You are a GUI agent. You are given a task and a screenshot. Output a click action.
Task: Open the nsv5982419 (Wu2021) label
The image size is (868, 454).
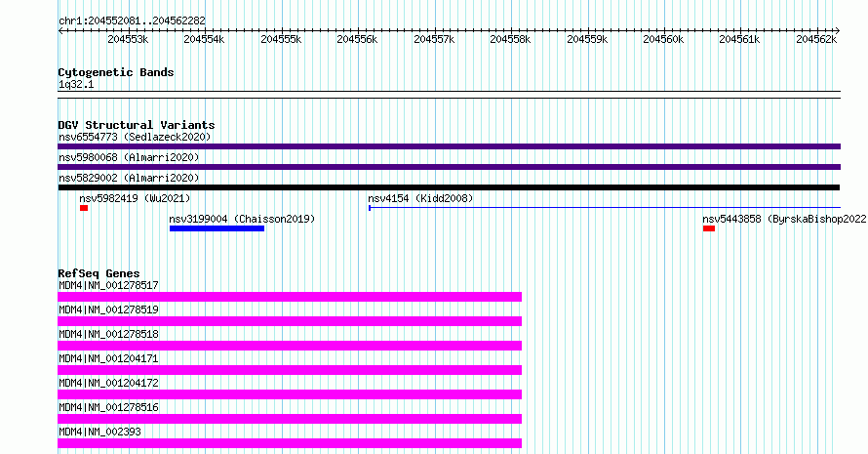(135, 198)
